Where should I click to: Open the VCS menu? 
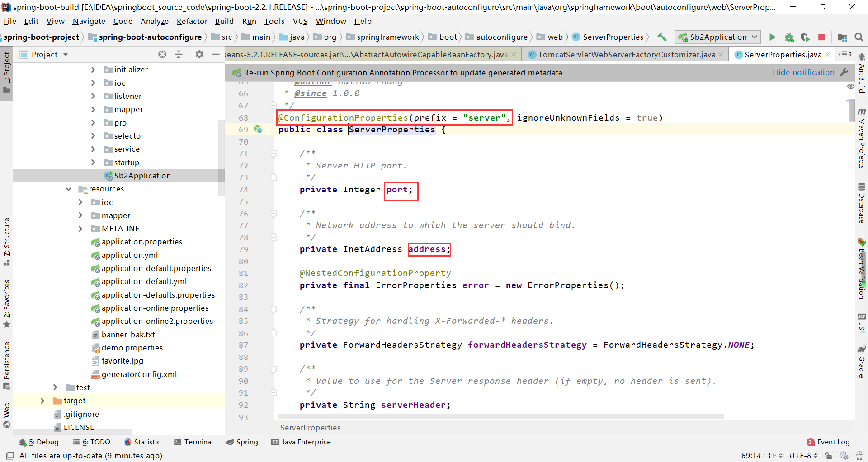(300, 21)
